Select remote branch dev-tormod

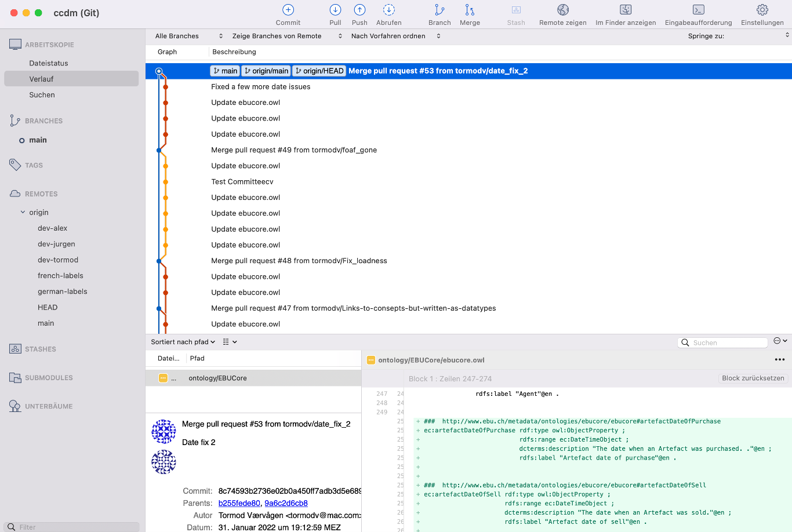[58, 260]
